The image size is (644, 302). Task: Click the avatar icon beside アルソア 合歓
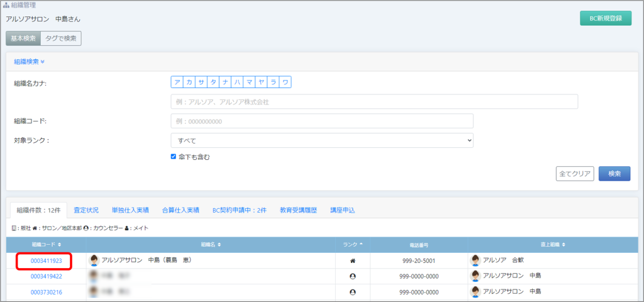pos(475,260)
